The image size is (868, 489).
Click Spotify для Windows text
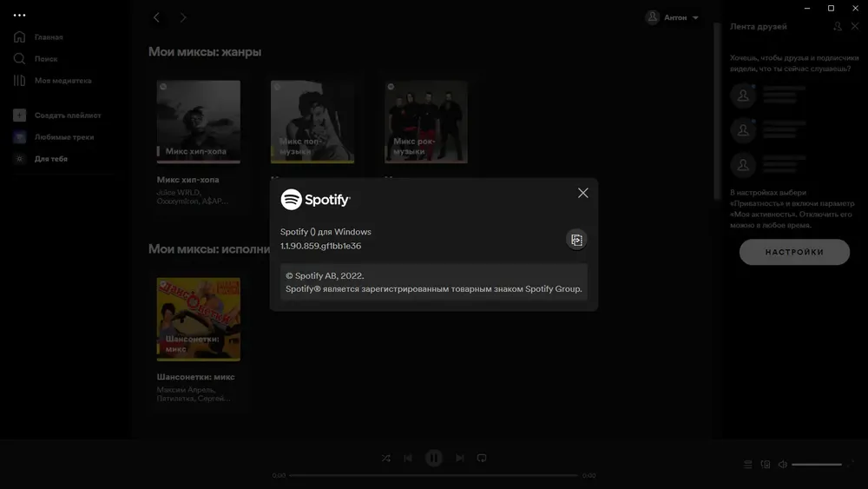(325, 232)
